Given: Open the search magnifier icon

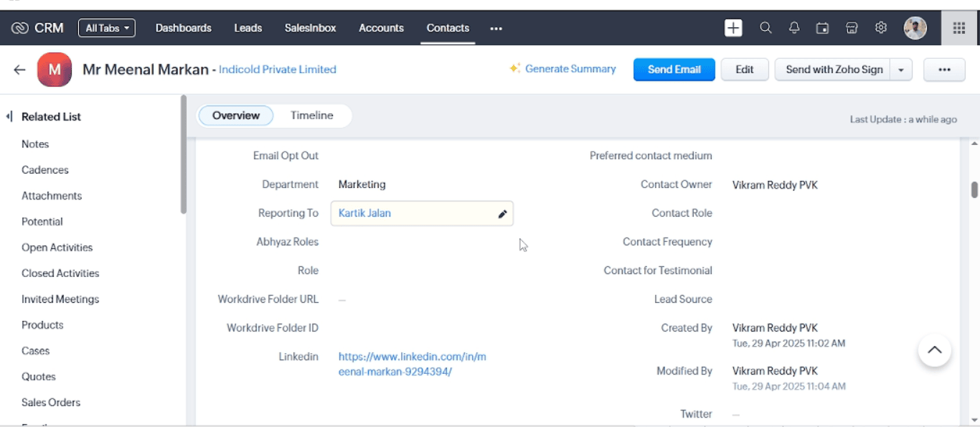Looking at the screenshot, I should pos(765,28).
